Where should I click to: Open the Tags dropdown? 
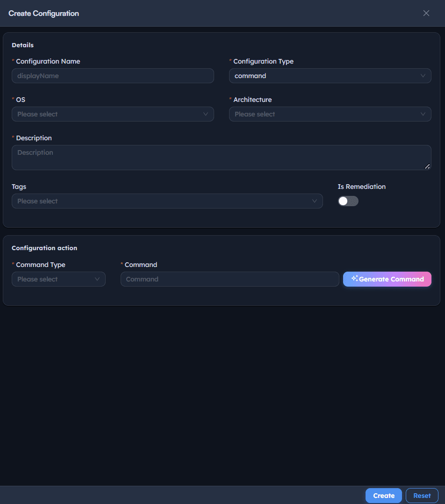167,201
